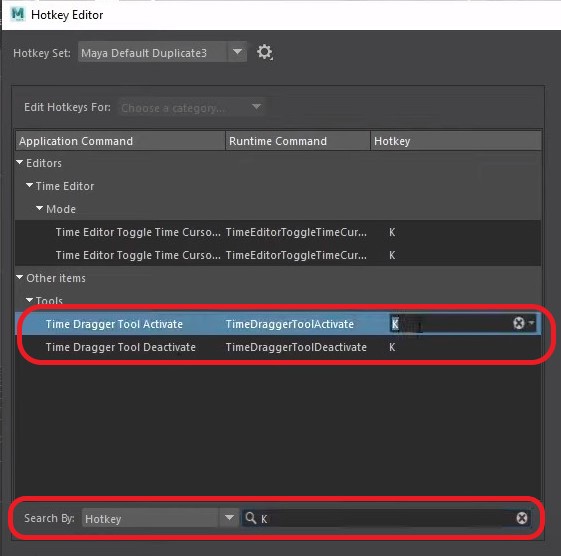Click the Other items label
This screenshot has width=561, height=556.
pos(56,278)
